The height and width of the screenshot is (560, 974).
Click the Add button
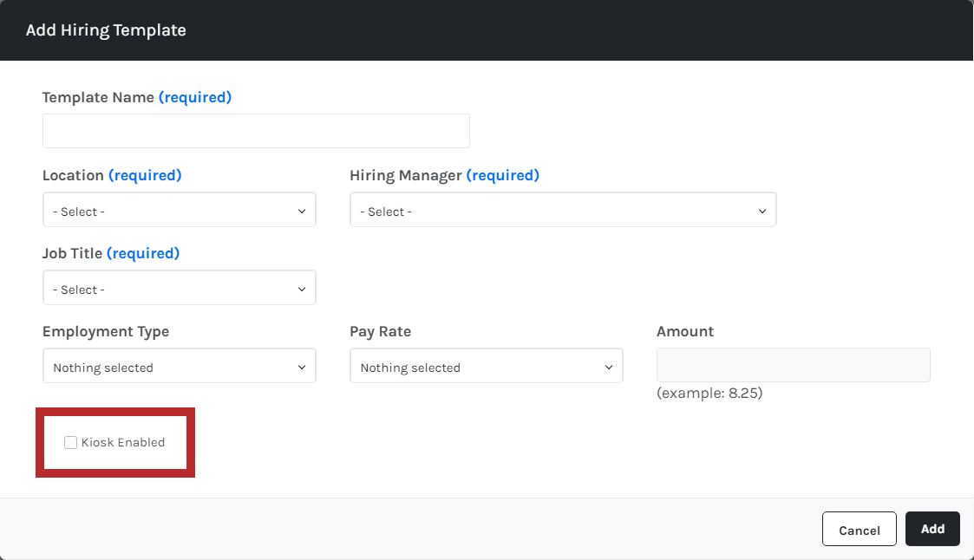click(932, 529)
